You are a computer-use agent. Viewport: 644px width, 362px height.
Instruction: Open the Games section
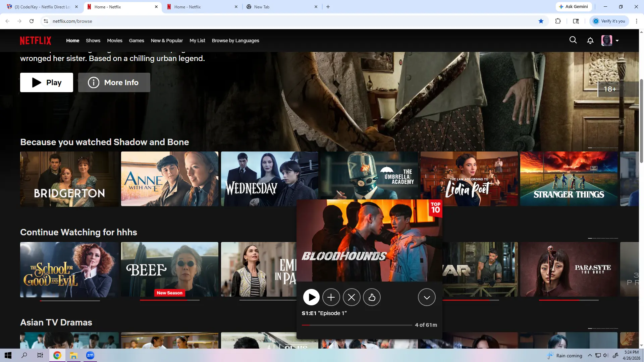click(137, 41)
